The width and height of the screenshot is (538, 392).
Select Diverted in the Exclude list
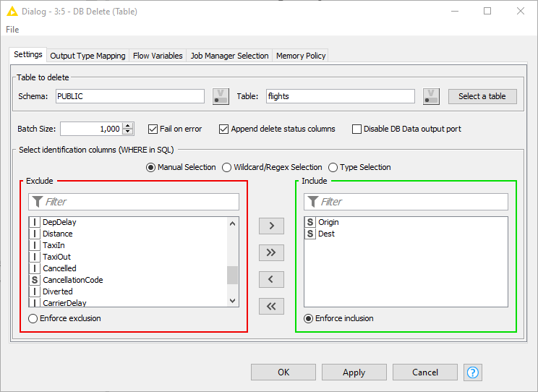point(128,291)
